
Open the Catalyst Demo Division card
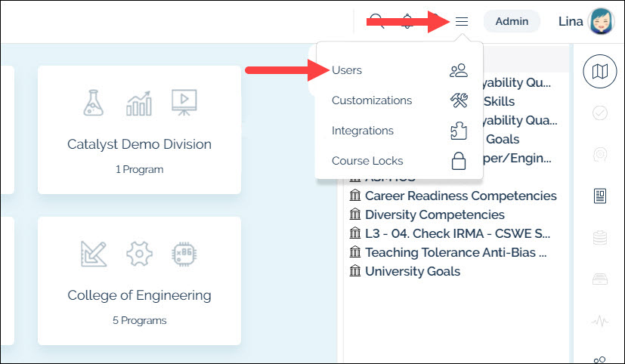(139, 130)
